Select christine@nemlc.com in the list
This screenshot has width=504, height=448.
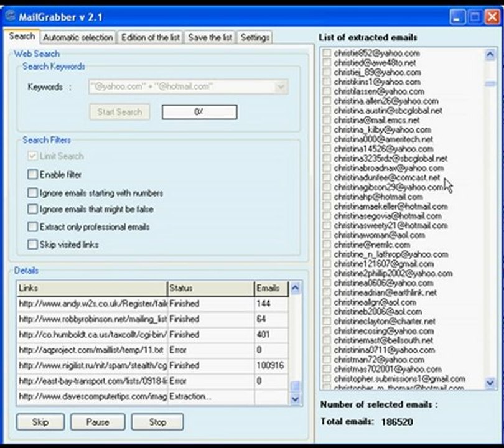click(x=371, y=245)
